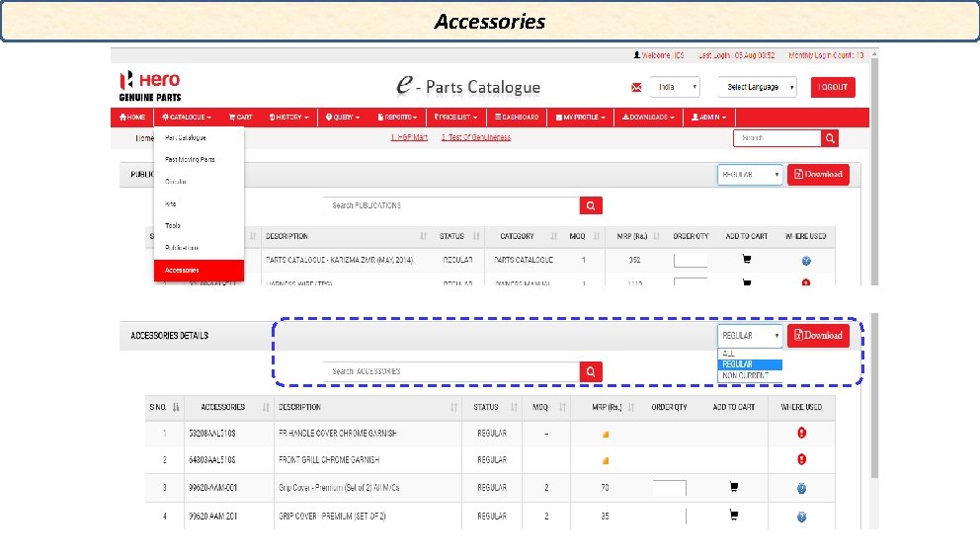980x560 pixels.
Task: Open the PRICE LIST menu
Action: [x=455, y=118]
